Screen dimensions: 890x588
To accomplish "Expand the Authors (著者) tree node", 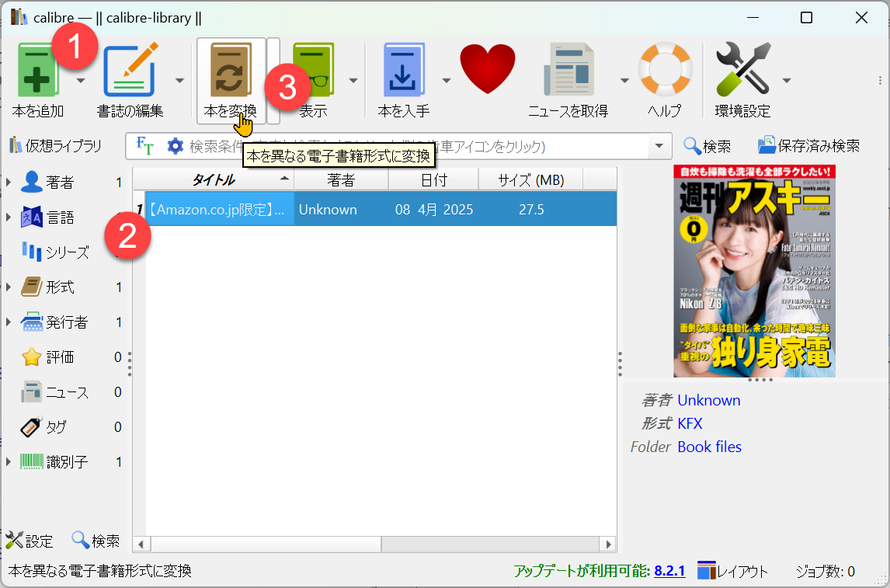I will [x=9, y=183].
